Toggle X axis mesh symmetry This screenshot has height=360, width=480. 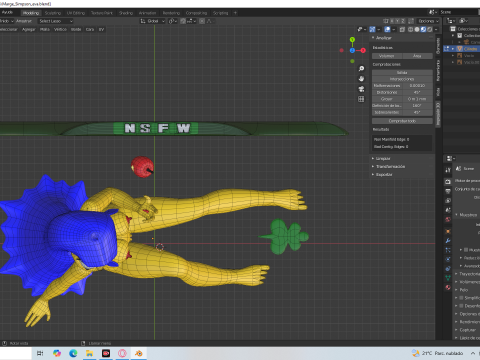pyautogui.click(x=391, y=21)
